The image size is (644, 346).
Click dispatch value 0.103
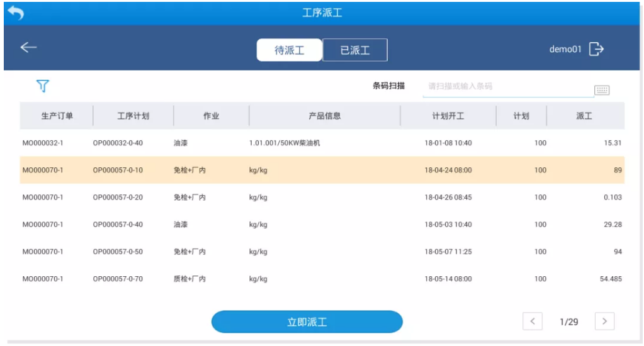coord(613,197)
